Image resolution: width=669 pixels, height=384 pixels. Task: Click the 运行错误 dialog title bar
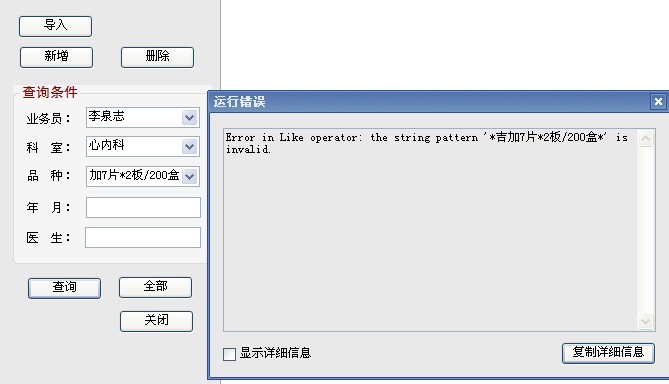coord(431,102)
